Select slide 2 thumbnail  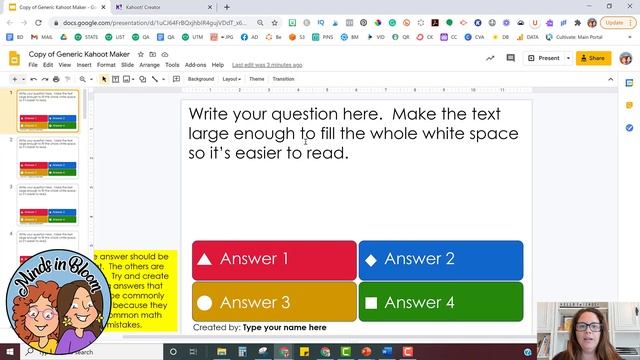tap(48, 158)
